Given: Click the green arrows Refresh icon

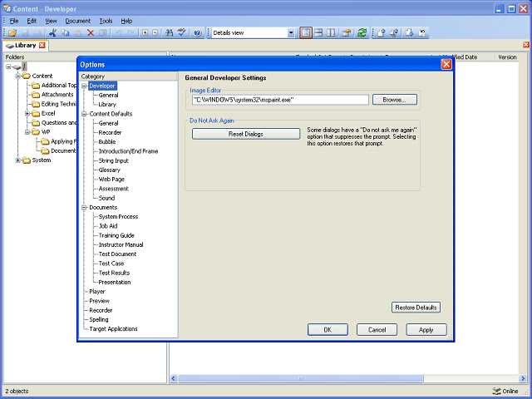Looking at the screenshot, I should pos(362,33).
